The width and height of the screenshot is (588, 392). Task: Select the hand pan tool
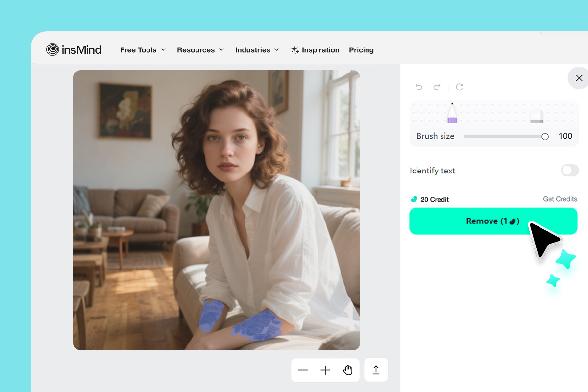(348, 370)
